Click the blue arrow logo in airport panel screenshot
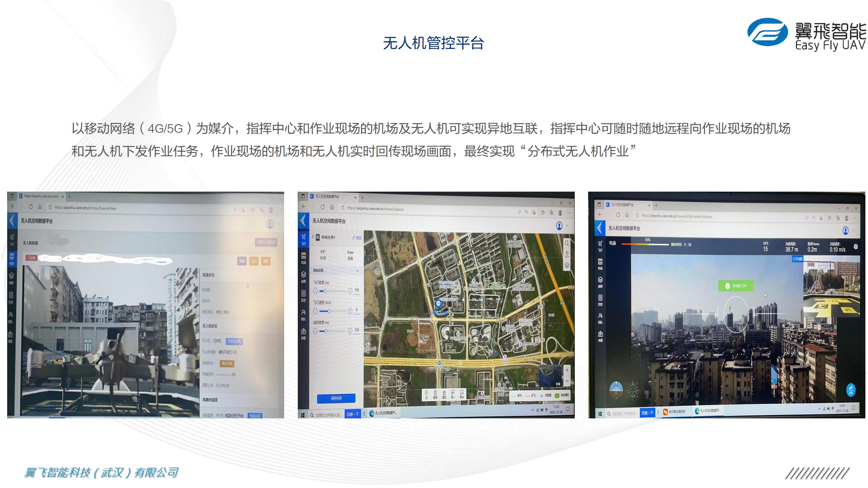 pos(12,221)
